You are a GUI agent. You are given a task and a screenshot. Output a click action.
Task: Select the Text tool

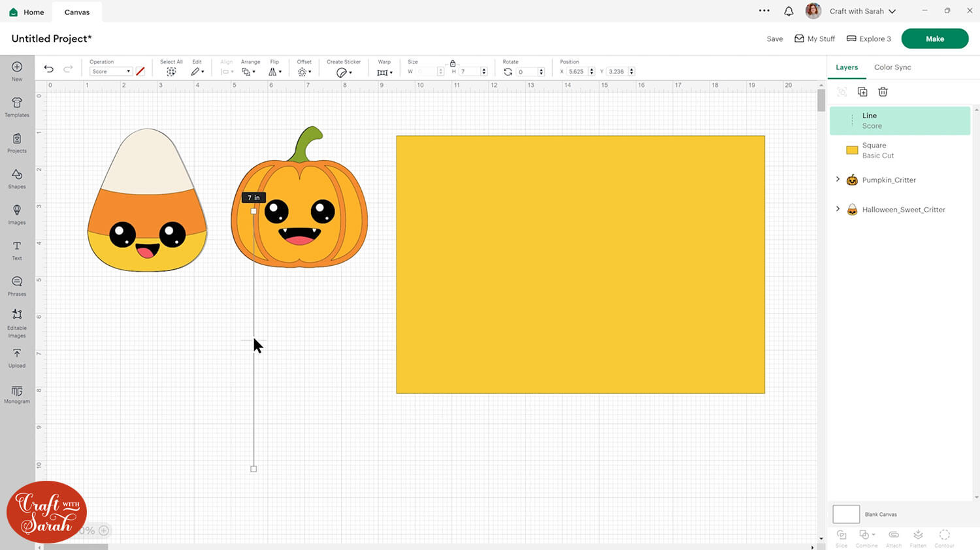(x=17, y=250)
